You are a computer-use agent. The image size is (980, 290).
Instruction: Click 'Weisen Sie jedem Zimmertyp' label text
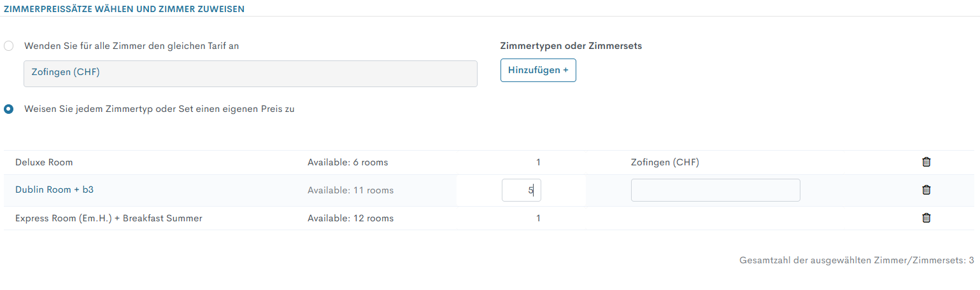159,109
